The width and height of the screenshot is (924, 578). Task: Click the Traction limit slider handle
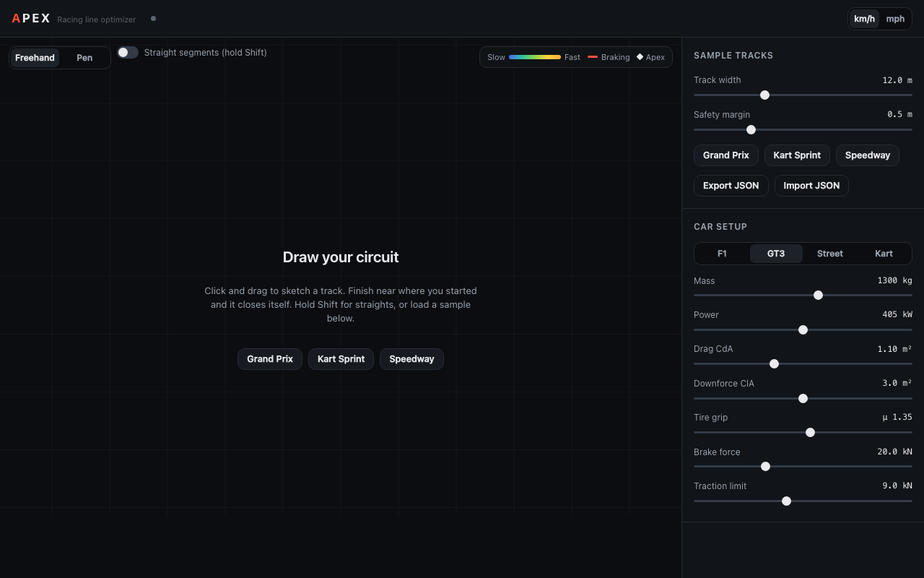786,501
